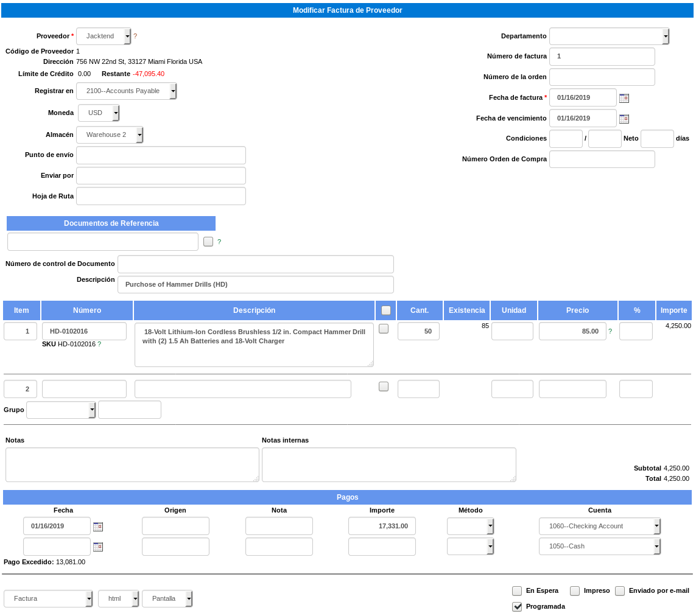The height and width of the screenshot is (616, 696).
Task: Click the Descripción field with Purchose of Hammer Drills
Action: [256, 284]
